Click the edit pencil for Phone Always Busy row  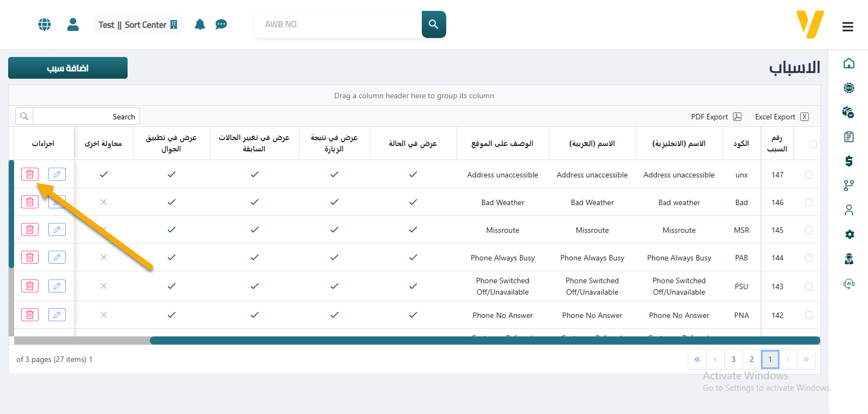[x=57, y=257]
